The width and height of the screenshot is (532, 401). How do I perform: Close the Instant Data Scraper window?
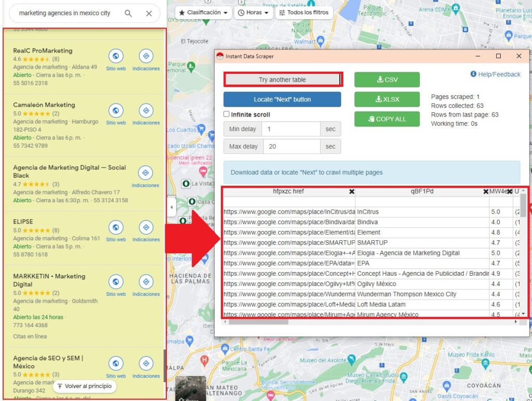click(x=519, y=56)
